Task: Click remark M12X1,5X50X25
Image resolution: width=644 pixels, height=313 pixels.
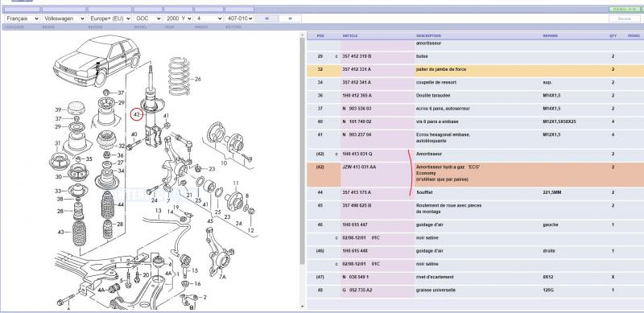Action: pos(560,122)
